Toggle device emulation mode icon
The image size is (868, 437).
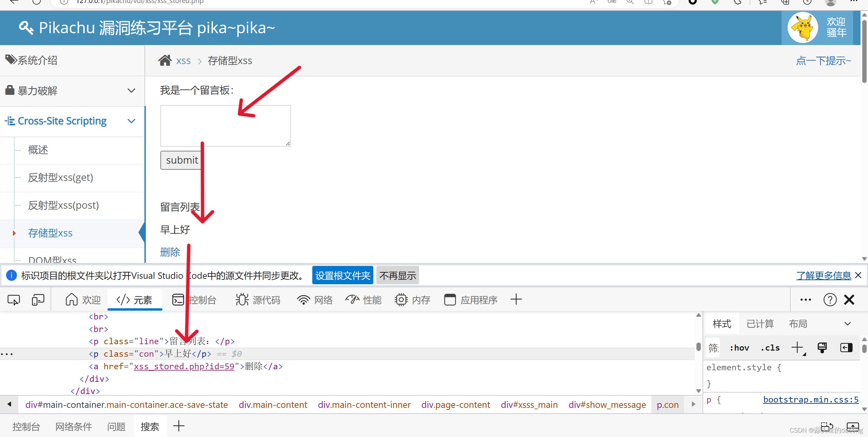tap(38, 300)
